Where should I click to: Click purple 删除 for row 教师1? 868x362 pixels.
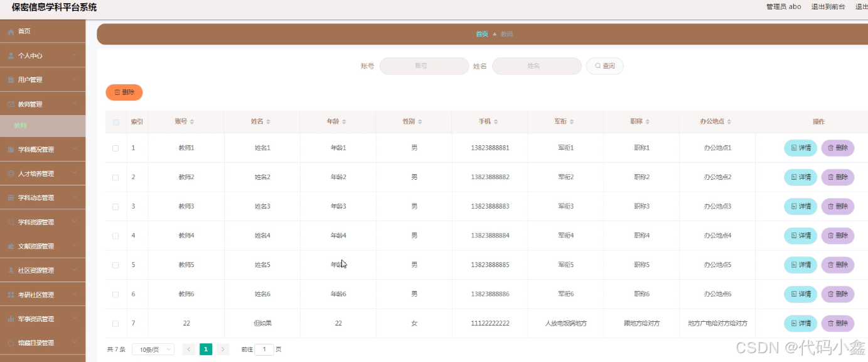click(x=838, y=148)
